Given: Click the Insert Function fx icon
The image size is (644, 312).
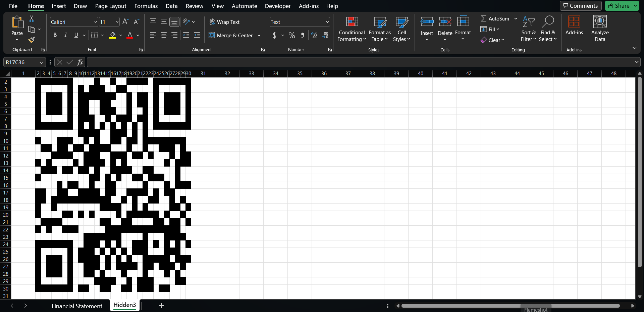Looking at the screenshot, I should point(80,62).
